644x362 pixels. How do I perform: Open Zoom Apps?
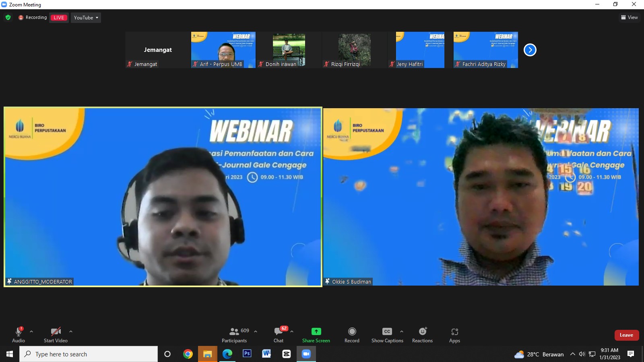(454, 335)
